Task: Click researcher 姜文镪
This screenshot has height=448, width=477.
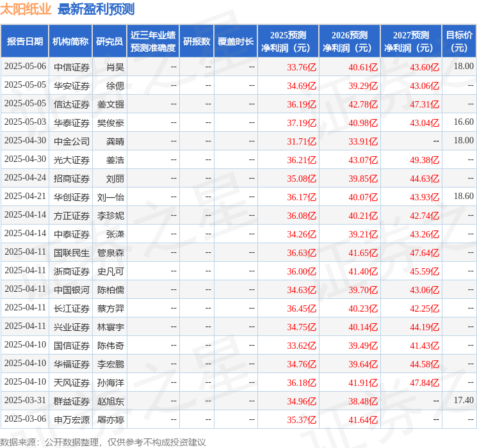Action: (x=111, y=104)
